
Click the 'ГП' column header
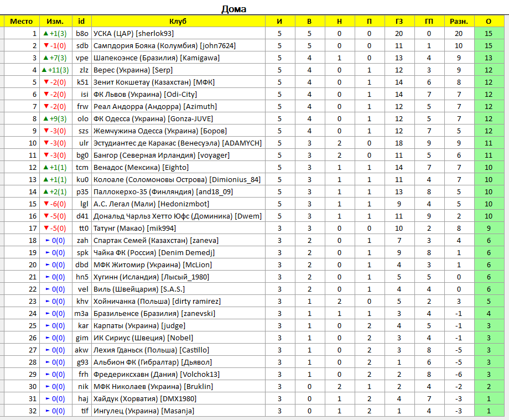[429, 22]
